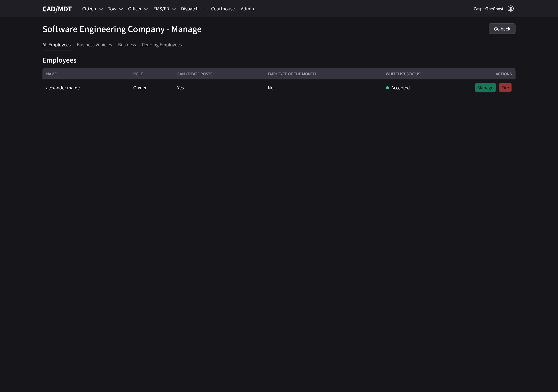
Task: Click the Go back button
Action: [502, 28]
